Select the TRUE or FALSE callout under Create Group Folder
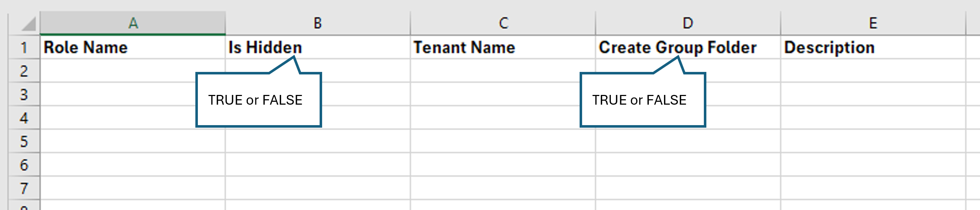 pyautogui.click(x=643, y=100)
